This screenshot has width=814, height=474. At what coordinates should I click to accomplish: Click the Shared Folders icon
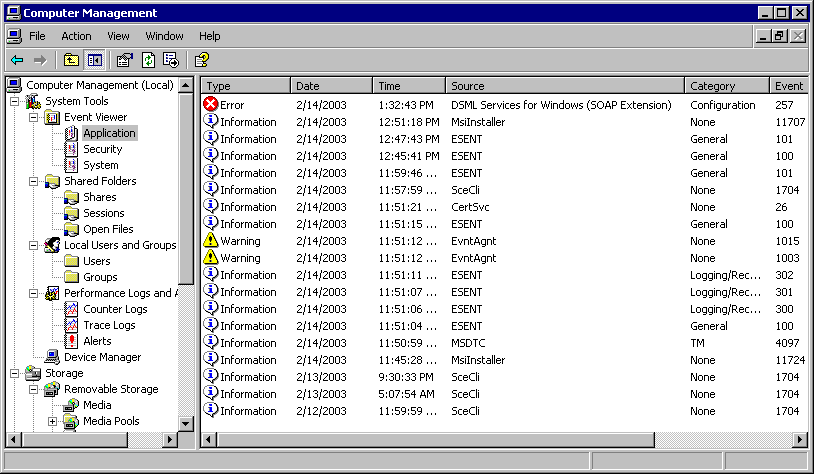coord(52,181)
